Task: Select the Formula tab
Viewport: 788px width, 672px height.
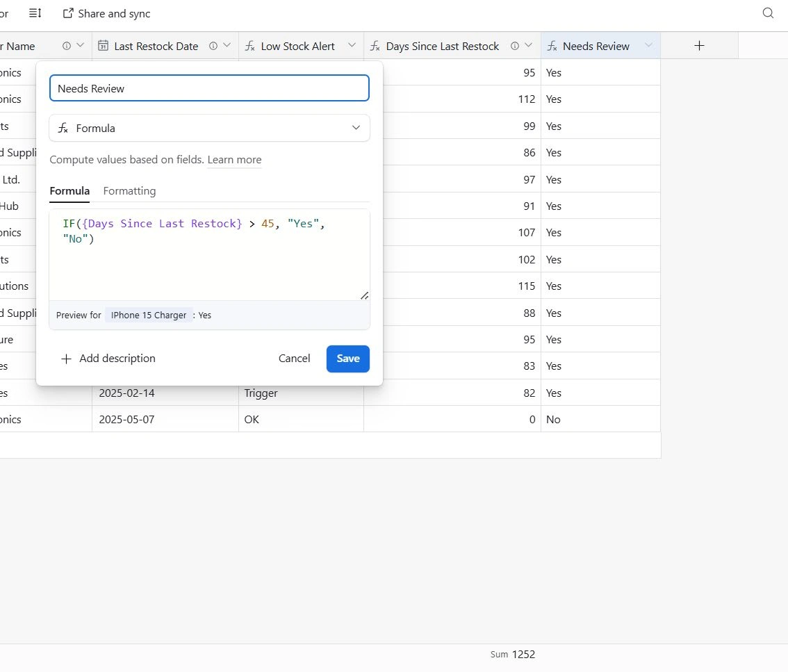Action: 69,190
